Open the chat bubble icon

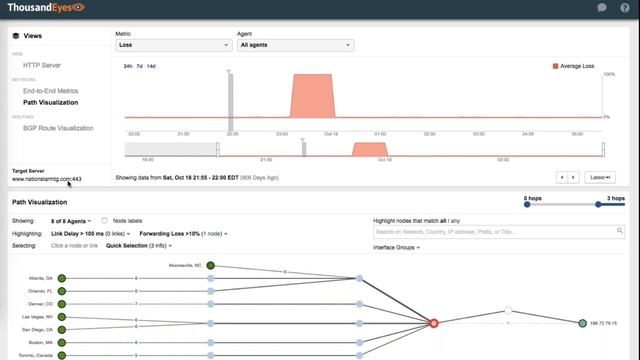[602, 7]
